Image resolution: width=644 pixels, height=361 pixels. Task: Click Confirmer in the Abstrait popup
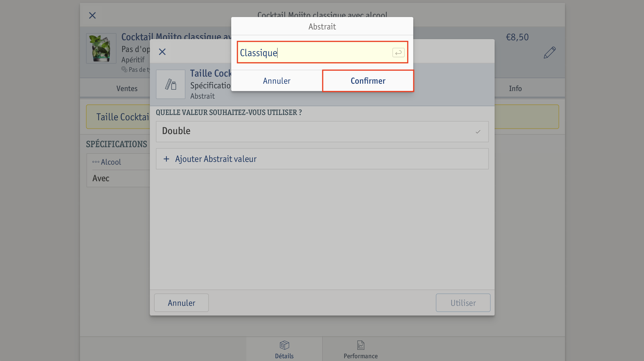click(x=368, y=81)
